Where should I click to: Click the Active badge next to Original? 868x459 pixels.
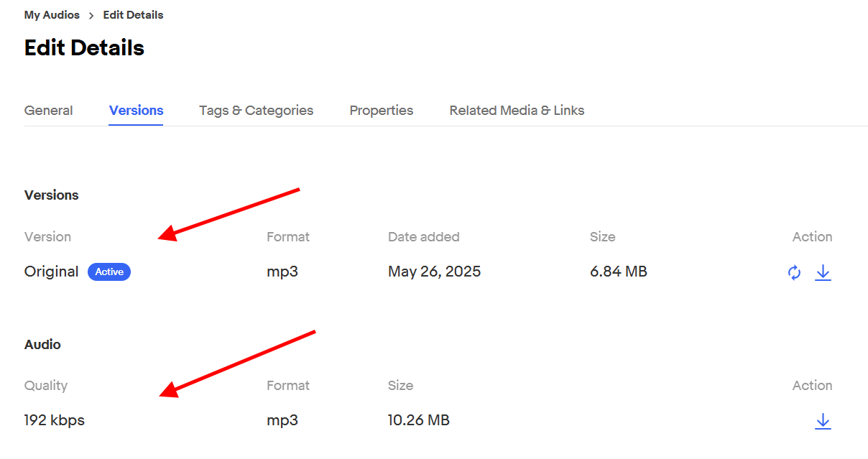click(x=109, y=272)
